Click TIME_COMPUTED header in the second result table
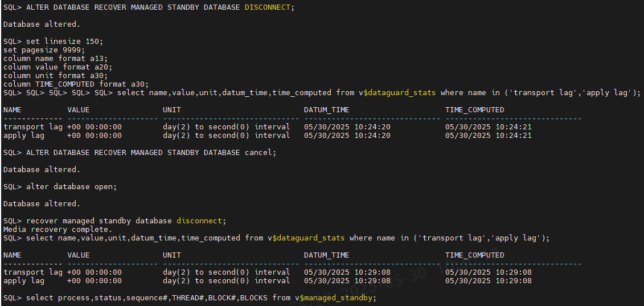 point(474,255)
